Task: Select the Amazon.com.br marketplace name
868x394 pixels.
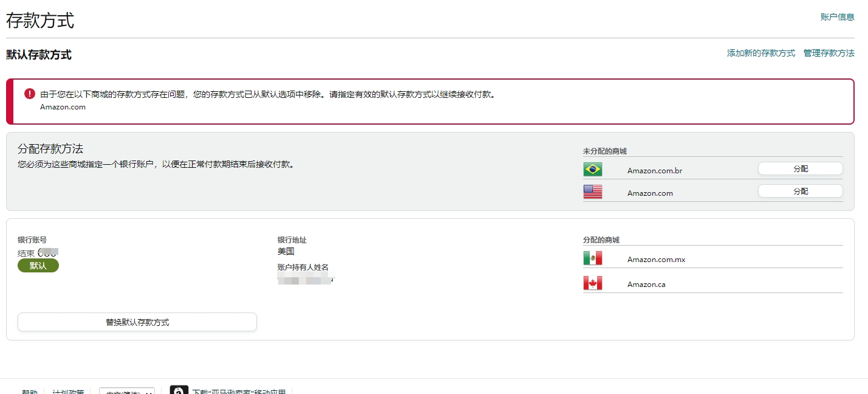Action: pos(655,171)
